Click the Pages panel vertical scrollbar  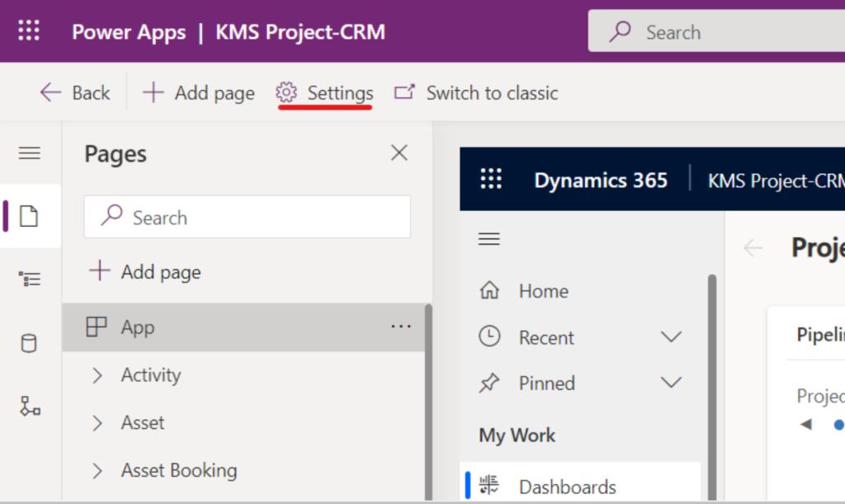coord(428,403)
